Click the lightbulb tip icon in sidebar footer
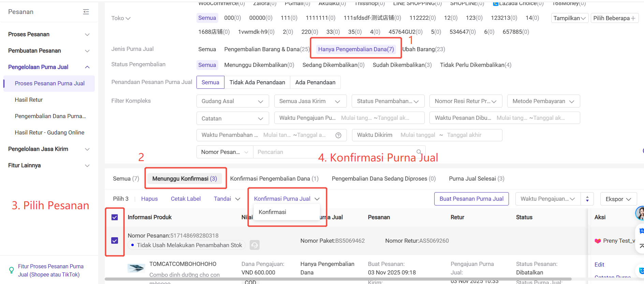644x284 pixels. tap(12, 270)
